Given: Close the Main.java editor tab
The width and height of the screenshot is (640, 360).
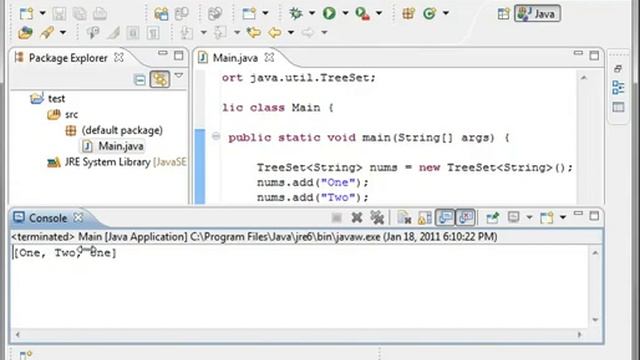Looking at the screenshot, I should 269,58.
